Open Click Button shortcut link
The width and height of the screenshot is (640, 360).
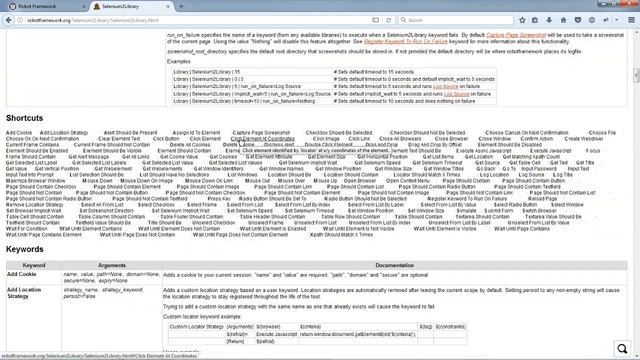166,139
